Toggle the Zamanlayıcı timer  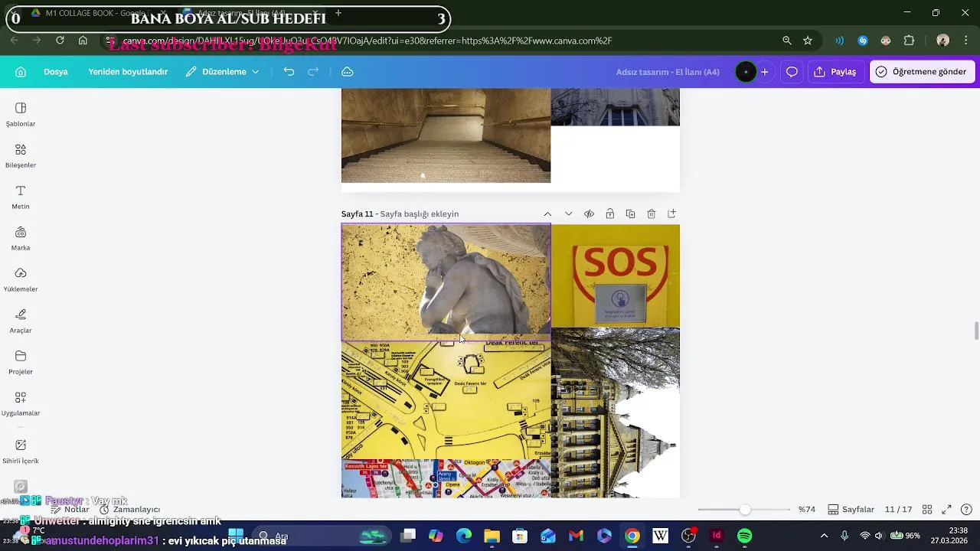(x=129, y=510)
